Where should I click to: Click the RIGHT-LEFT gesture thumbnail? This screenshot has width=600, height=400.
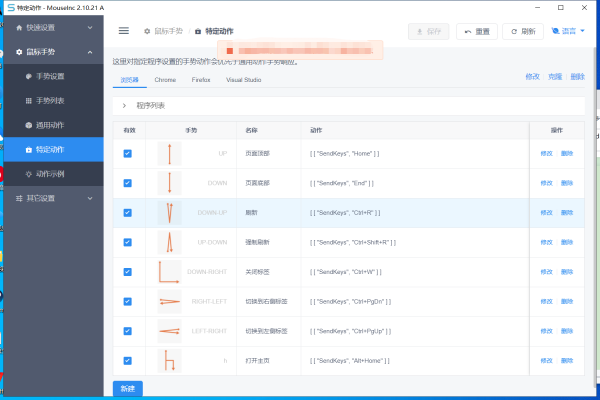point(170,302)
